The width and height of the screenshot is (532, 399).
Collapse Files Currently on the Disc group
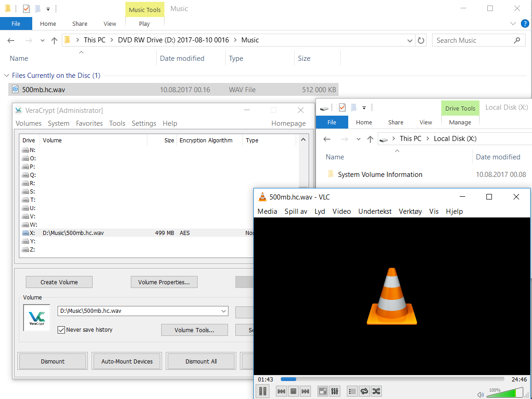(x=6, y=75)
